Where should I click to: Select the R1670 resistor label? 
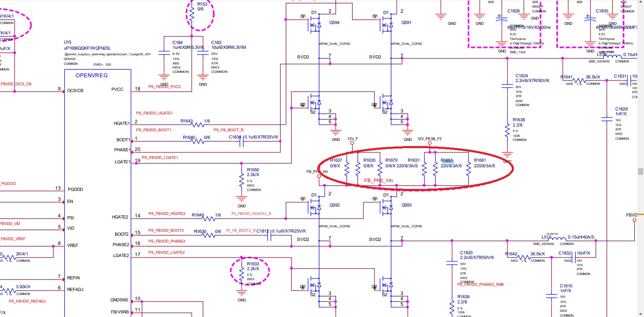(x=391, y=160)
